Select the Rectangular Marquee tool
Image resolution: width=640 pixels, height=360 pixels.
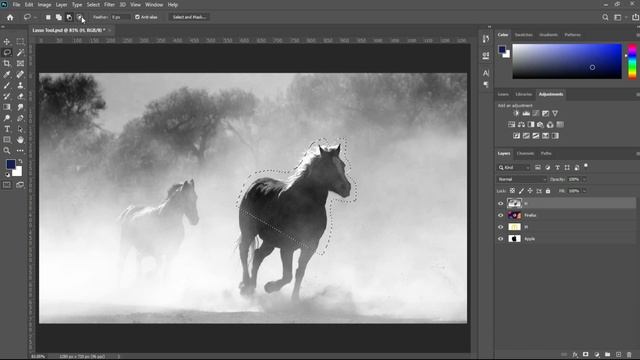pos(20,42)
